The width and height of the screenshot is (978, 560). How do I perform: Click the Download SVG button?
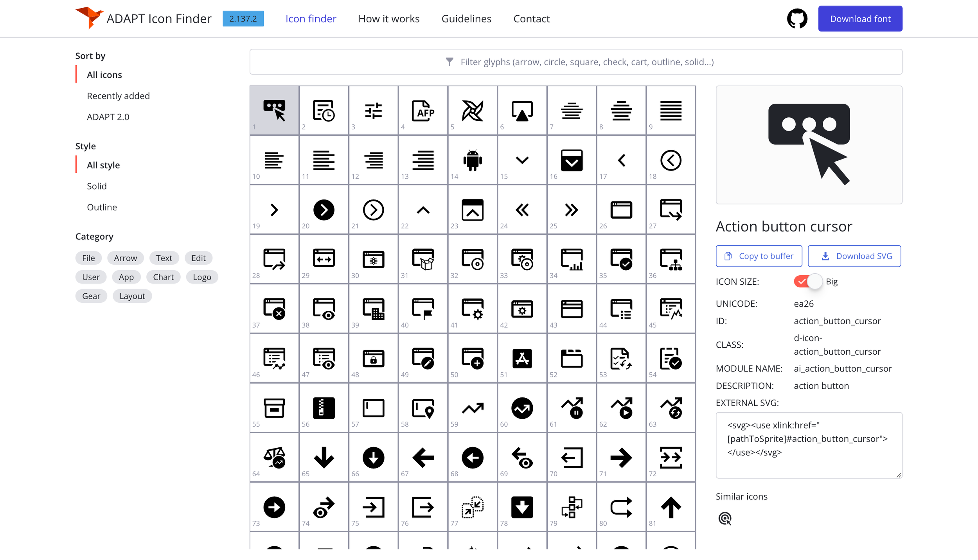coord(854,256)
